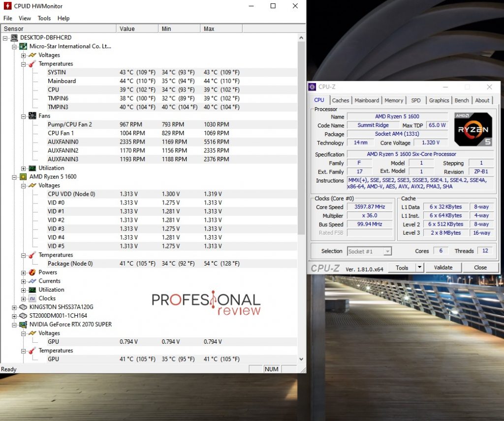Click the Utilization icon under AMD Ryzen
The width and height of the screenshot is (504, 421).
[32, 290]
